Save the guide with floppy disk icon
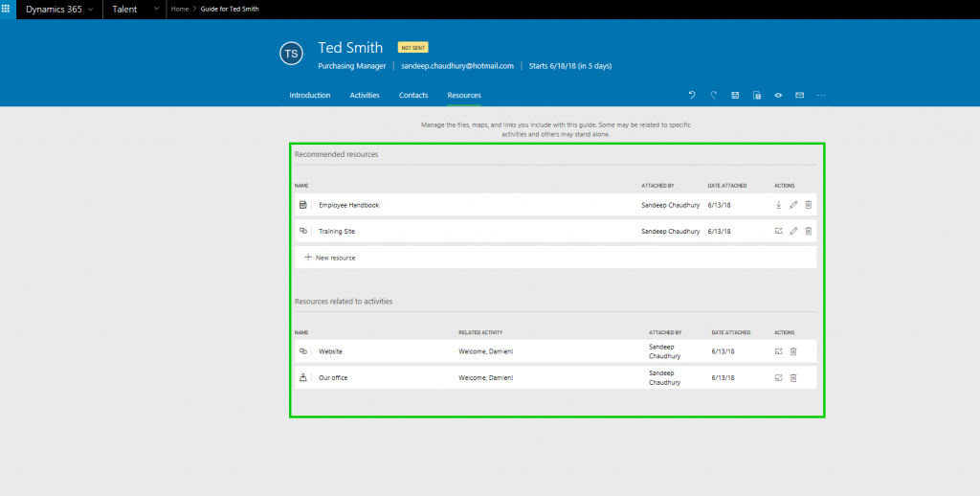Viewport: 980px width, 496px height. 735,95
